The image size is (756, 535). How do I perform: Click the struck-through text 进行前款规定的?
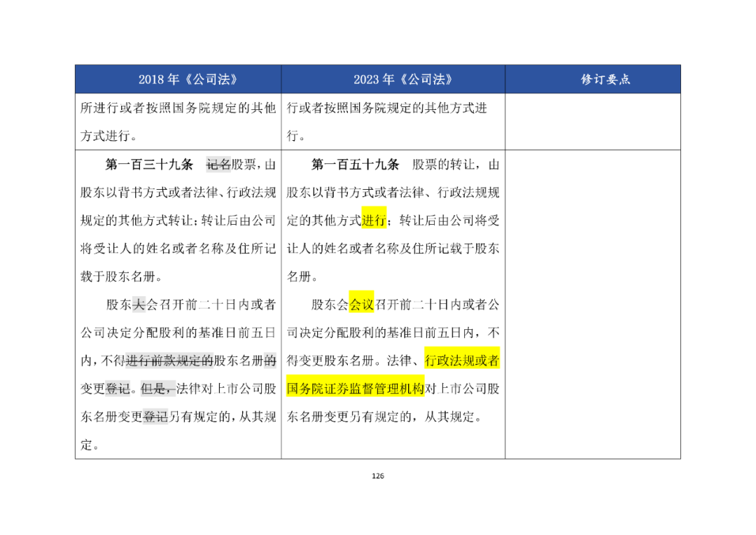point(169,361)
